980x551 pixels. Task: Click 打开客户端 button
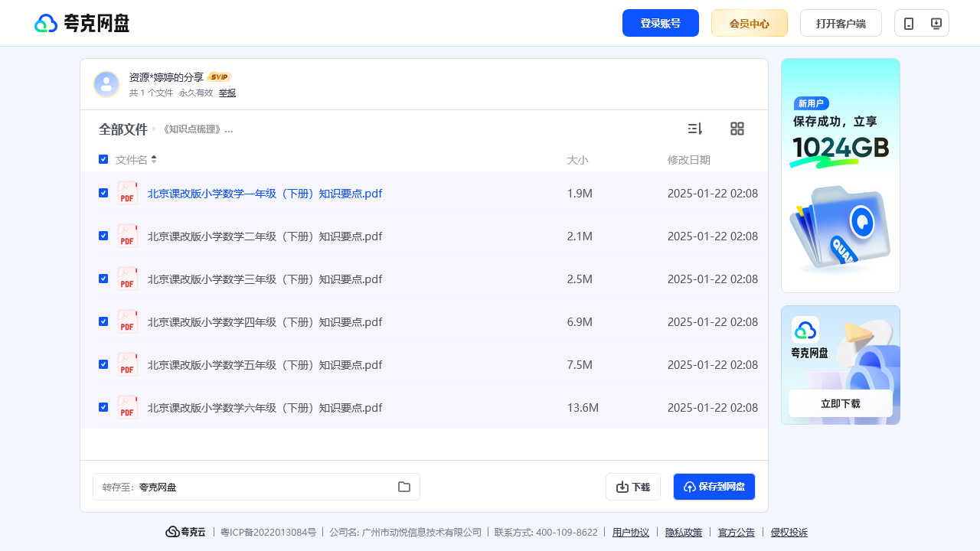(x=841, y=23)
